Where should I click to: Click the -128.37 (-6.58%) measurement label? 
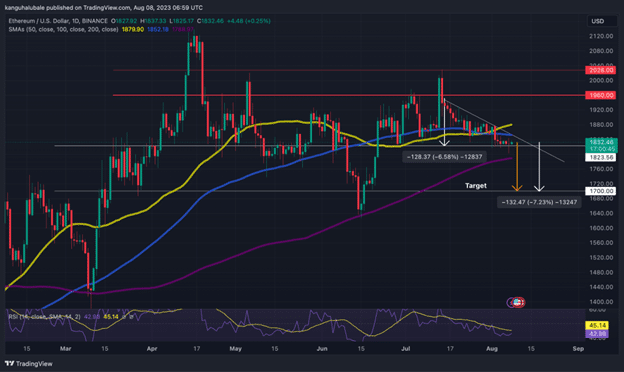[x=444, y=157]
